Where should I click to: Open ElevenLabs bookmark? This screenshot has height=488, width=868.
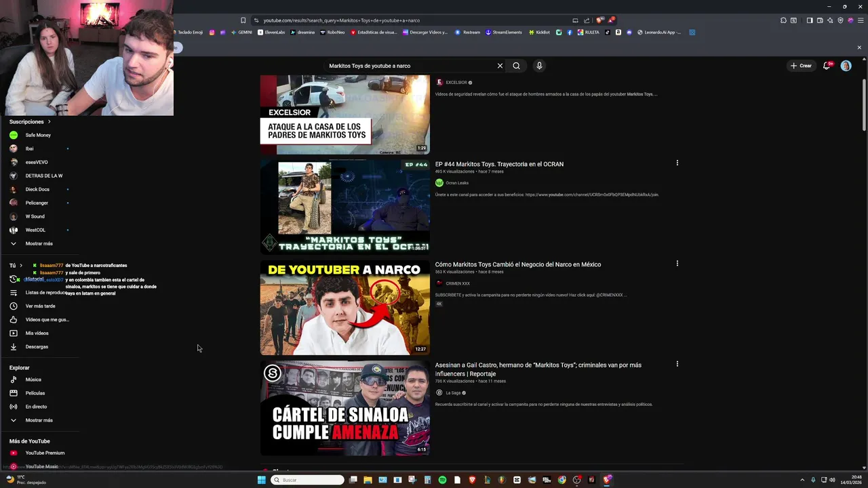click(x=271, y=33)
